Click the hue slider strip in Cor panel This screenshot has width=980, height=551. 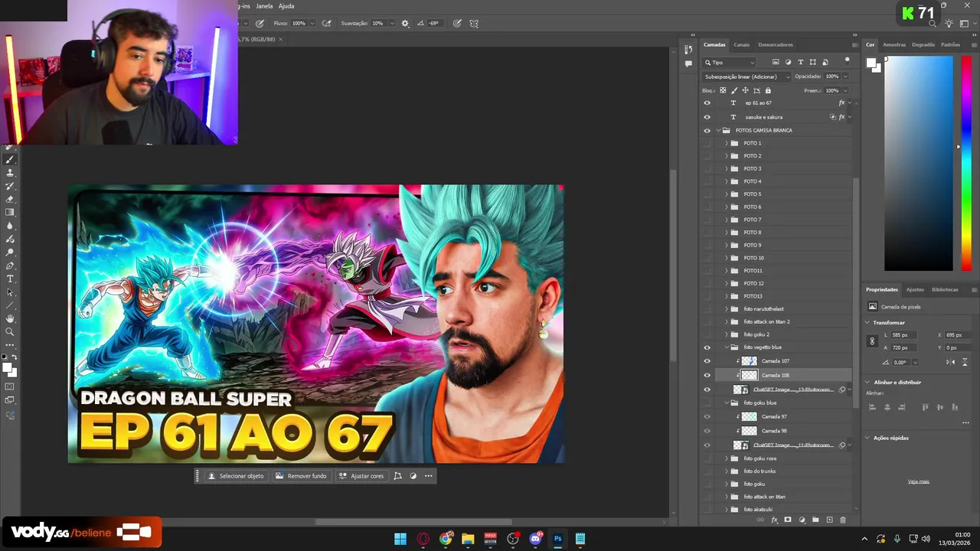click(966, 165)
